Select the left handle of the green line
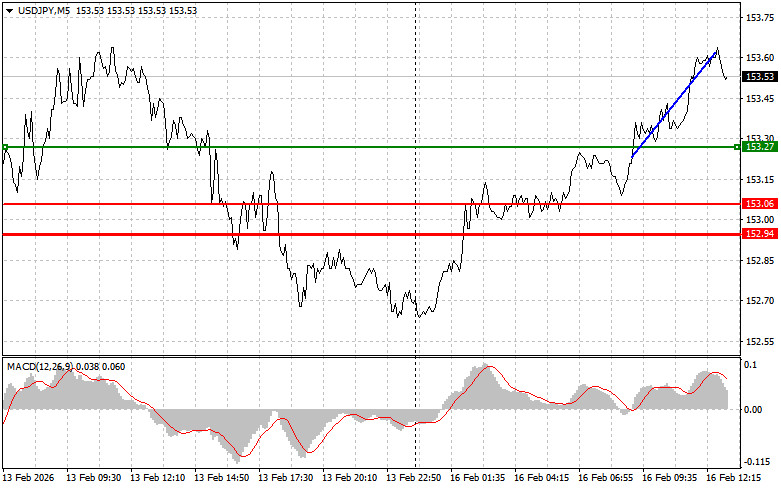 pyautogui.click(x=5, y=147)
